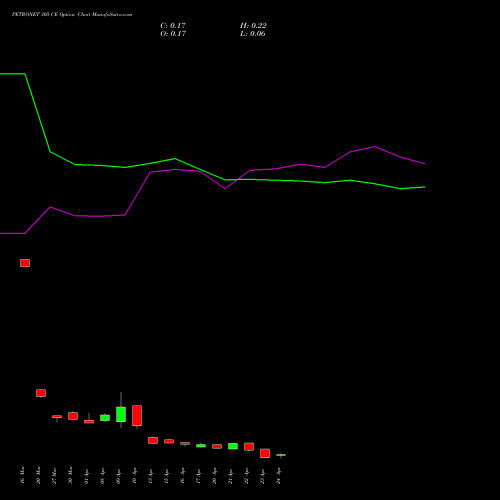
Task: Click the small green candle above 24 Apr
Action: [x=281, y=455]
